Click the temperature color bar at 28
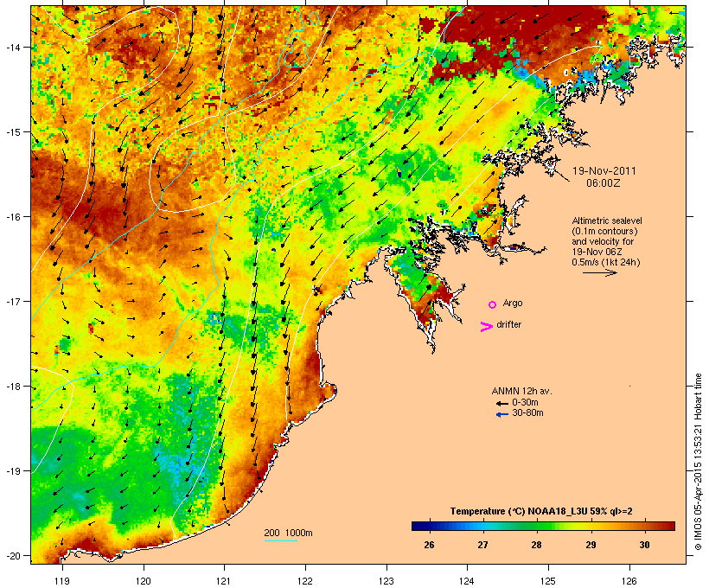Viewport: 709px width, 588px height. (536, 526)
